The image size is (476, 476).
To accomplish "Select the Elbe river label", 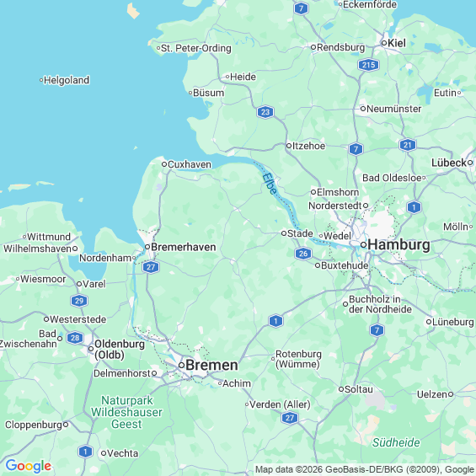I will click(x=270, y=184).
